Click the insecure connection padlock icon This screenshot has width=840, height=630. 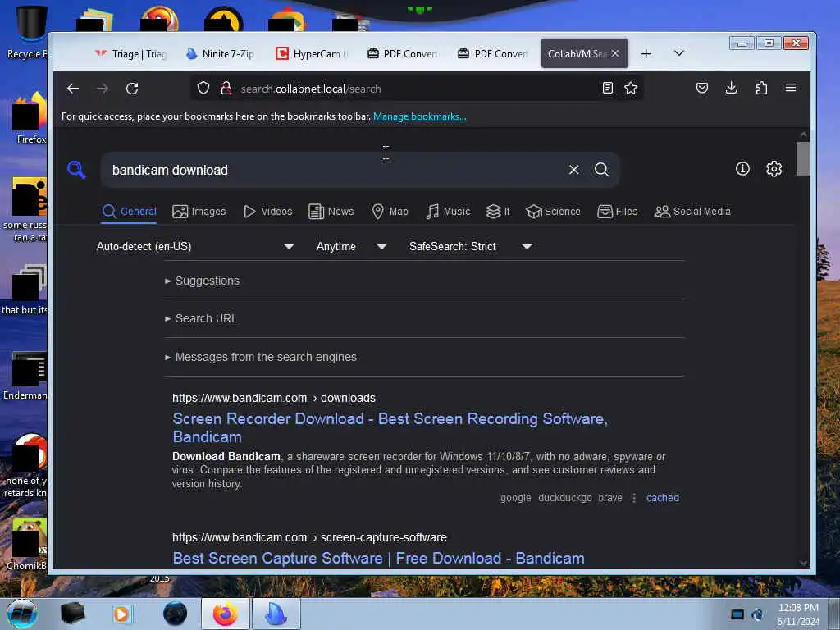(x=226, y=88)
